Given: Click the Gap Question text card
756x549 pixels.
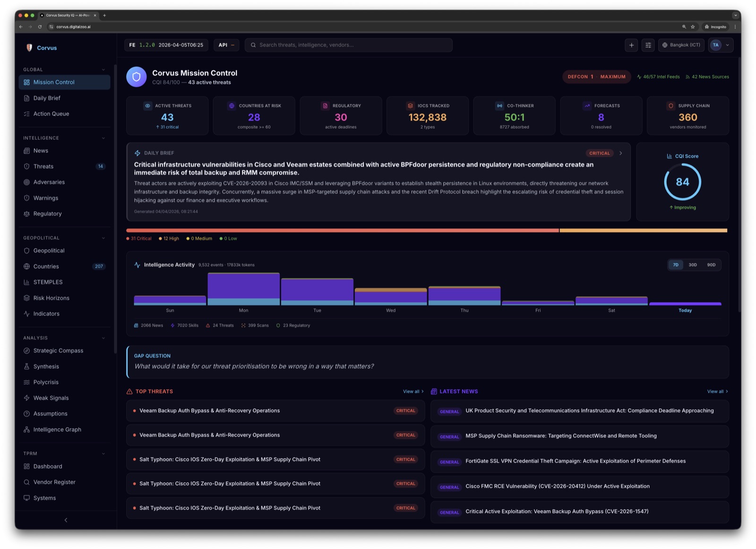Looking at the screenshot, I should pyautogui.click(x=428, y=362).
